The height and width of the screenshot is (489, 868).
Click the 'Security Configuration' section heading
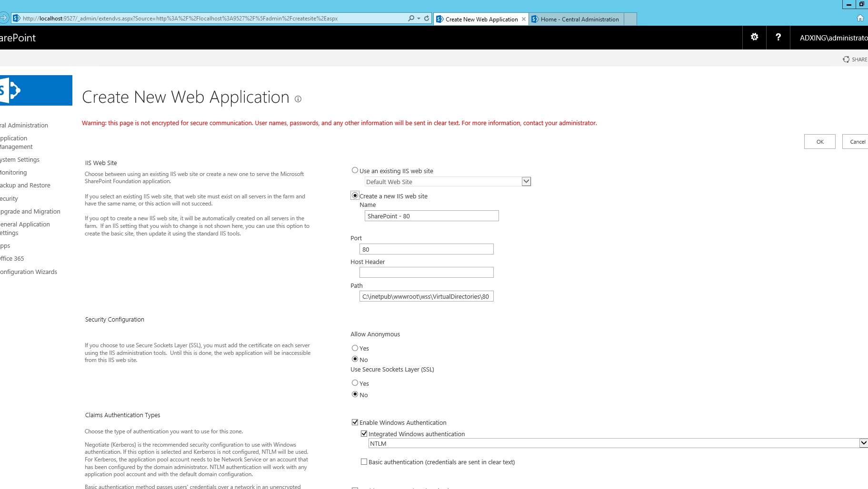click(x=114, y=320)
